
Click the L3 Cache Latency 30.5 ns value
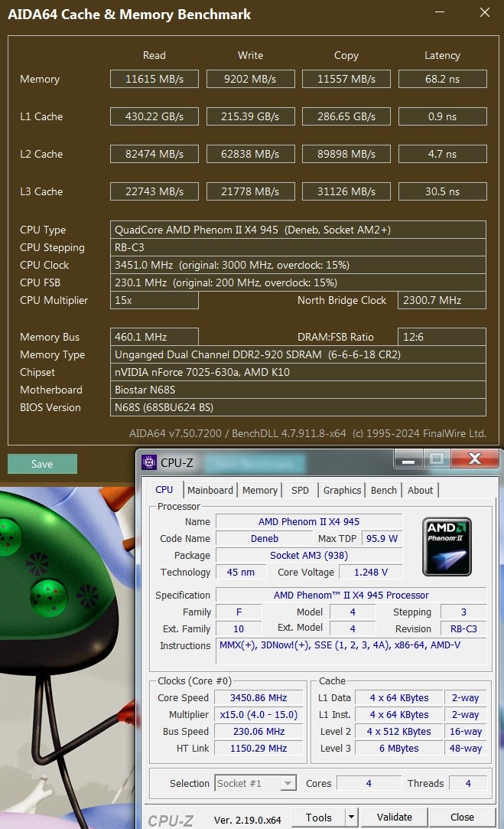[x=443, y=191]
